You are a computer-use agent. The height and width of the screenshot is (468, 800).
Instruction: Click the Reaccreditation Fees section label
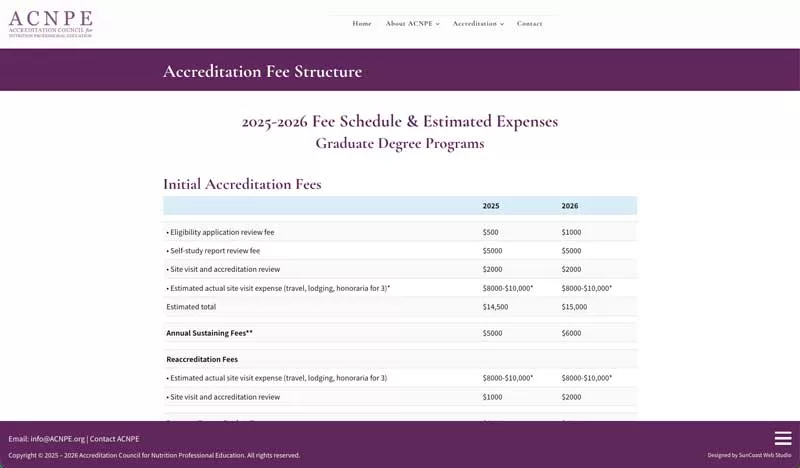point(202,359)
